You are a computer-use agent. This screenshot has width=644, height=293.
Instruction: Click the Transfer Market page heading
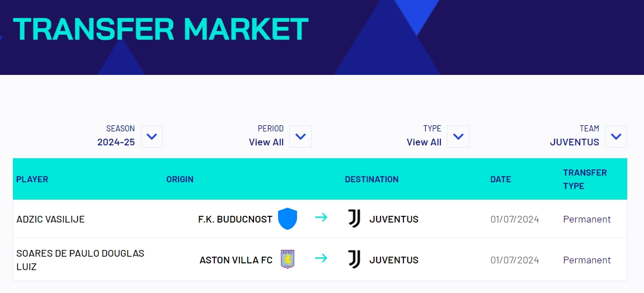coord(161,29)
